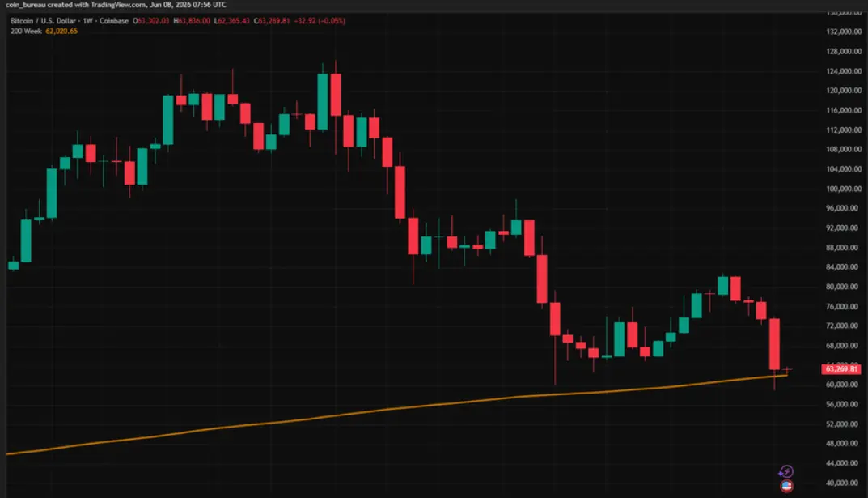Click the 108,000.00 price axis label

(x=844, y=149)
